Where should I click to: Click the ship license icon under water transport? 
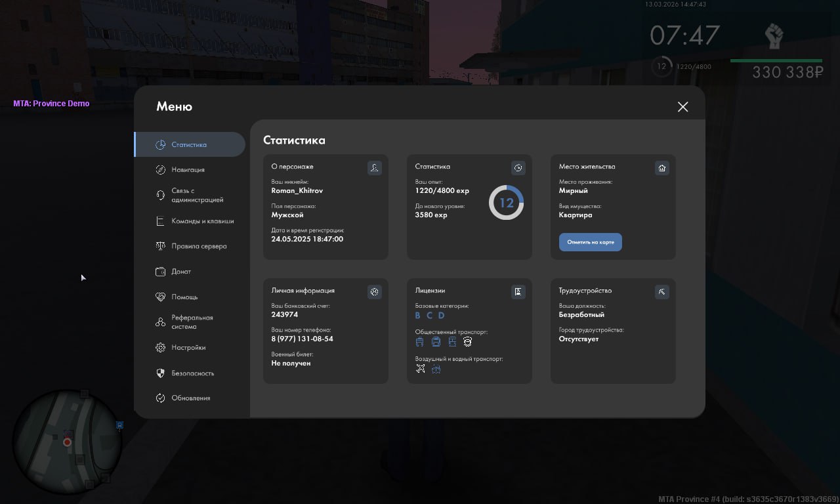click(x=436, y=369)
